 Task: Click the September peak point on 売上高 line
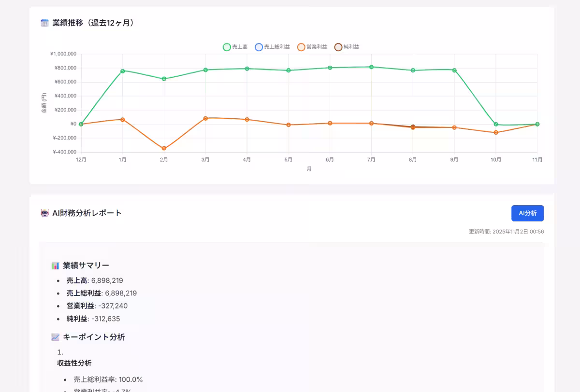453,70
